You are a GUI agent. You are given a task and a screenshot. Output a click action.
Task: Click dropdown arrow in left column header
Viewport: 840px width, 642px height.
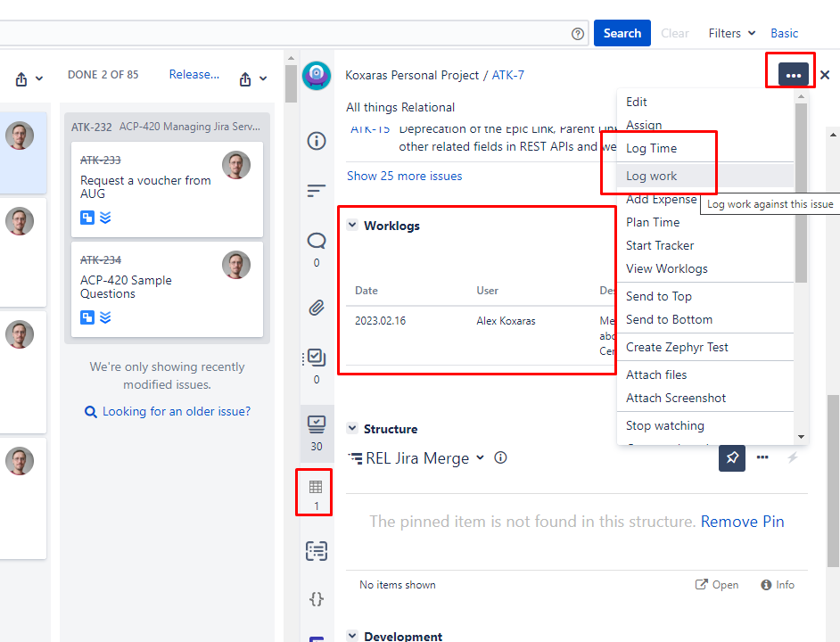(39, 78)
